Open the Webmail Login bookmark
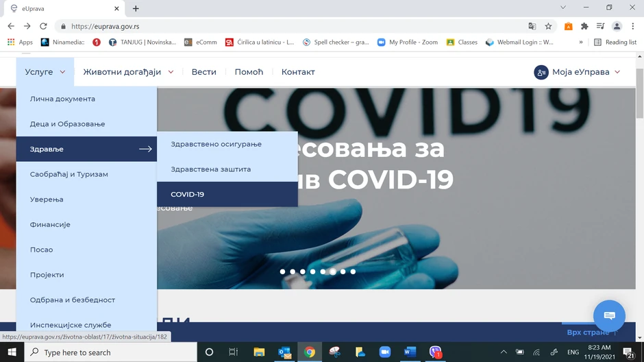This screenshot has width=644, height=362. pos(519,43)
